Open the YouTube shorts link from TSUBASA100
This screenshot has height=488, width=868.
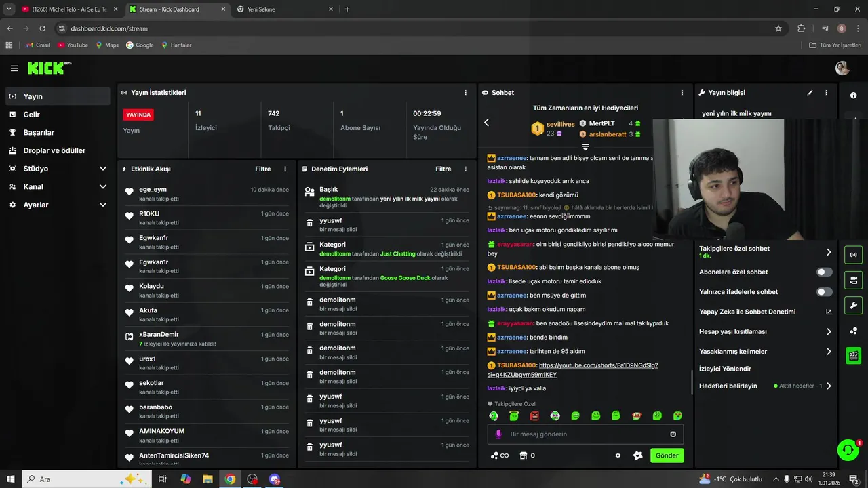[x=572, y=370]
